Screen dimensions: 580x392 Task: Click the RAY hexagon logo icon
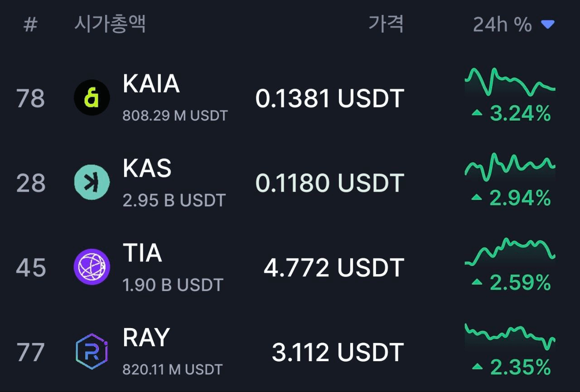point(92,352)
